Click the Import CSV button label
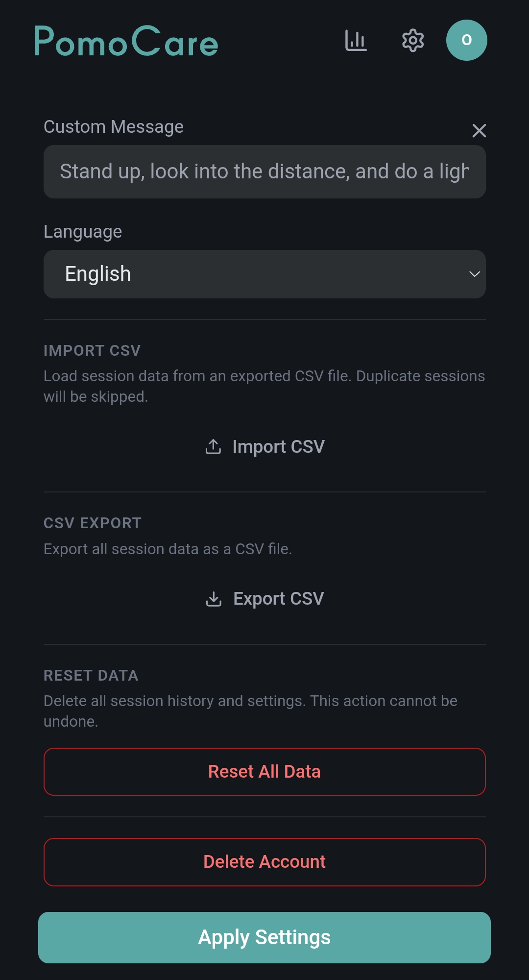The width and height of the screenshot is (529, 980). coord(278,446)
